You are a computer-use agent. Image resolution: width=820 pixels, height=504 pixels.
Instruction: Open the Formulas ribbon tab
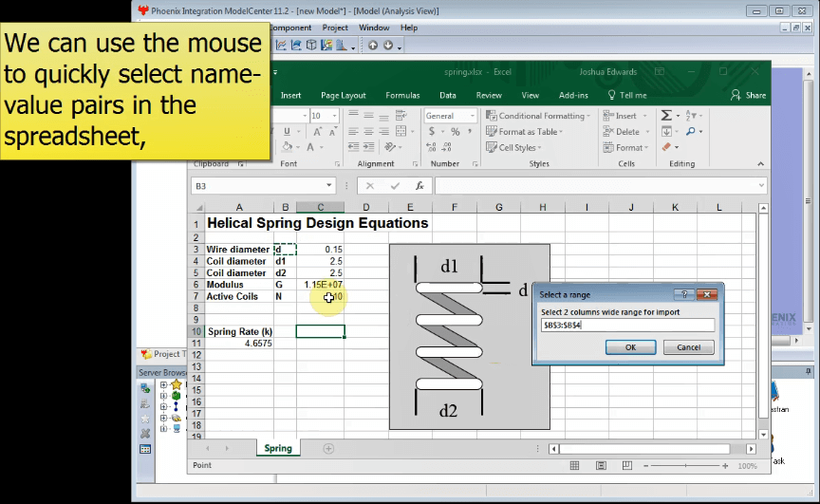pyautogui.click(x=402, y=95)
